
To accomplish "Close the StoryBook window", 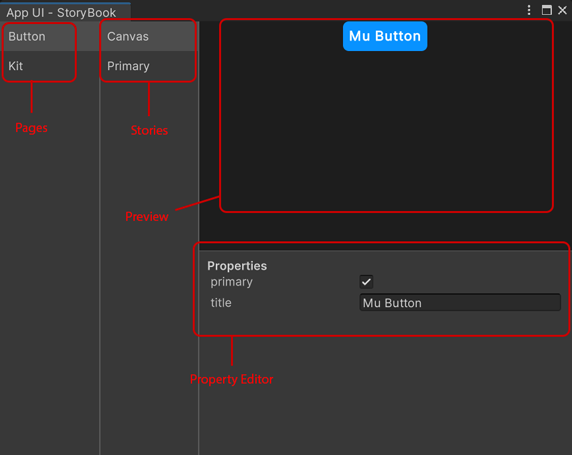I will click(562, 10).
